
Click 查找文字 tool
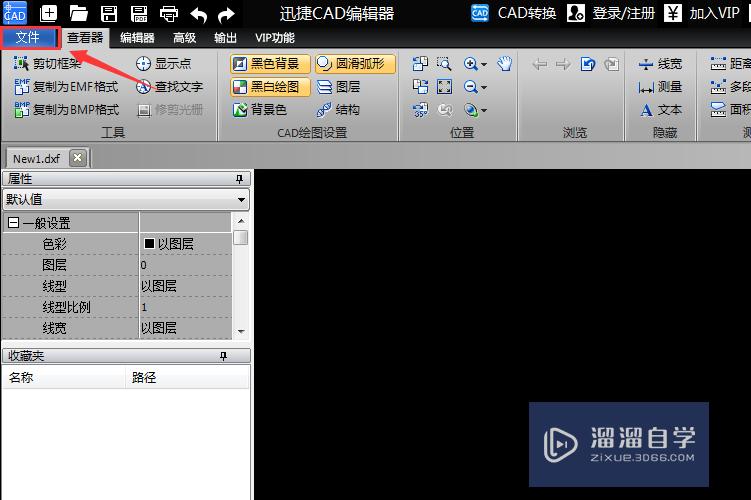coord(170,87)
